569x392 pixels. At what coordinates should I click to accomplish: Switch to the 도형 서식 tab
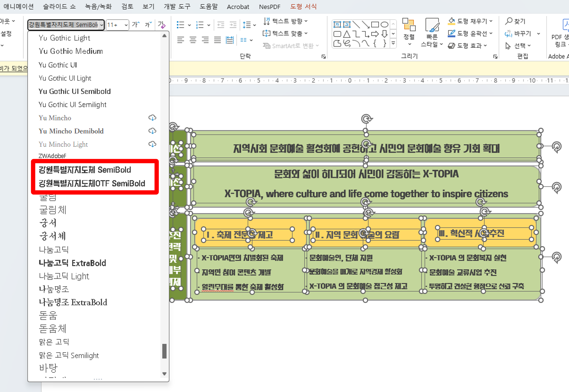(303, 7)
